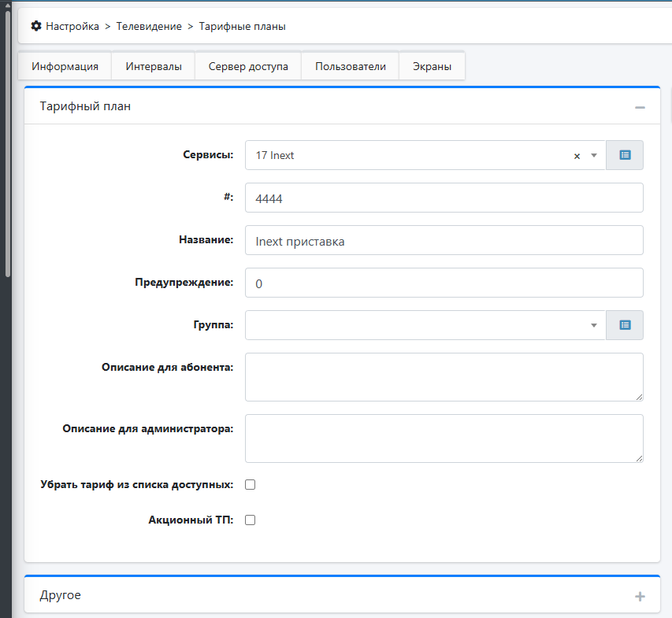Viewport: 672px width, 618px height.
Task: Focus the Описание для абонента text area
Action: pos(444,377)
